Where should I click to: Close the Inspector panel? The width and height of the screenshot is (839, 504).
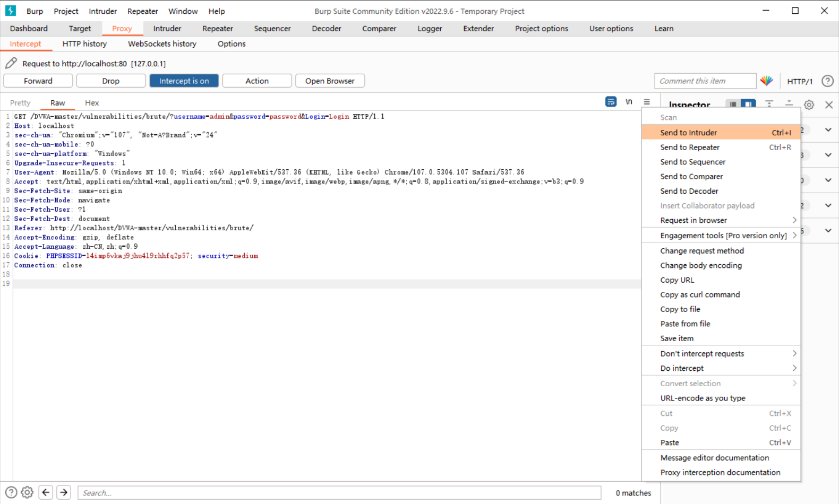pyautogui.click(x=829, y=105)
